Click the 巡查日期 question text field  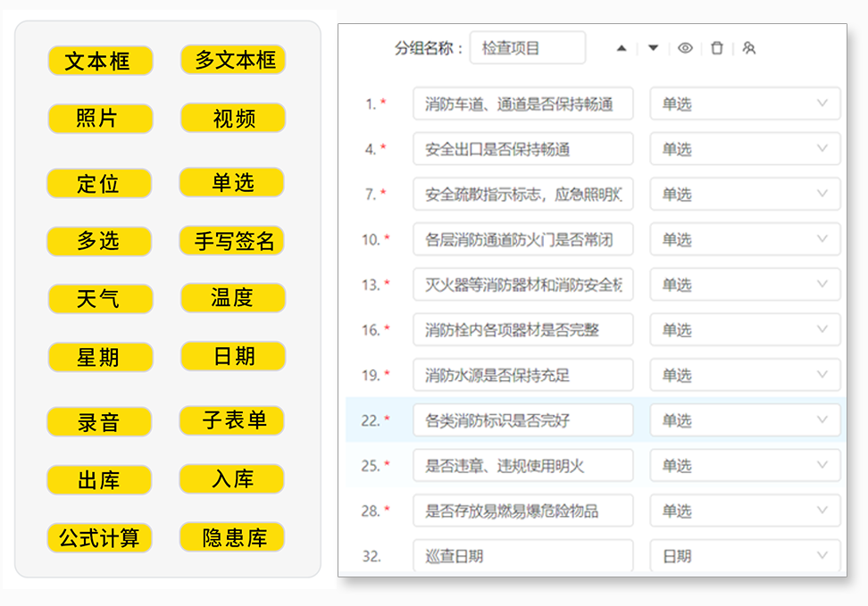(522, 555)
